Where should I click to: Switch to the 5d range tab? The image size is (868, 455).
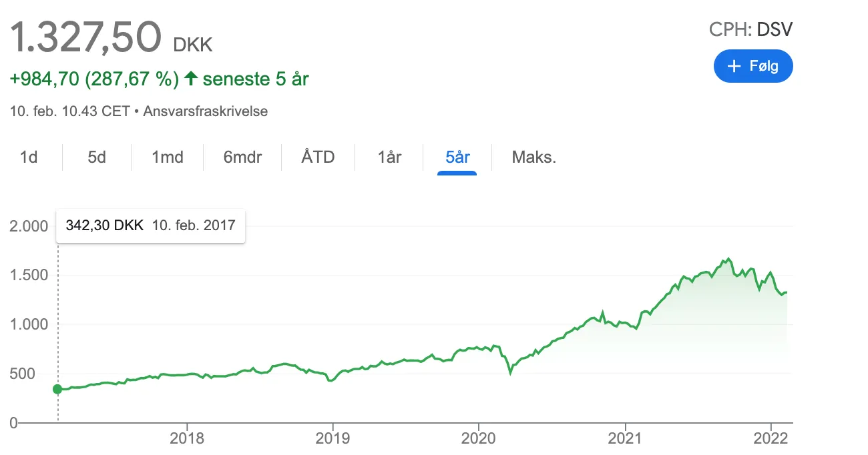point(97,157)
